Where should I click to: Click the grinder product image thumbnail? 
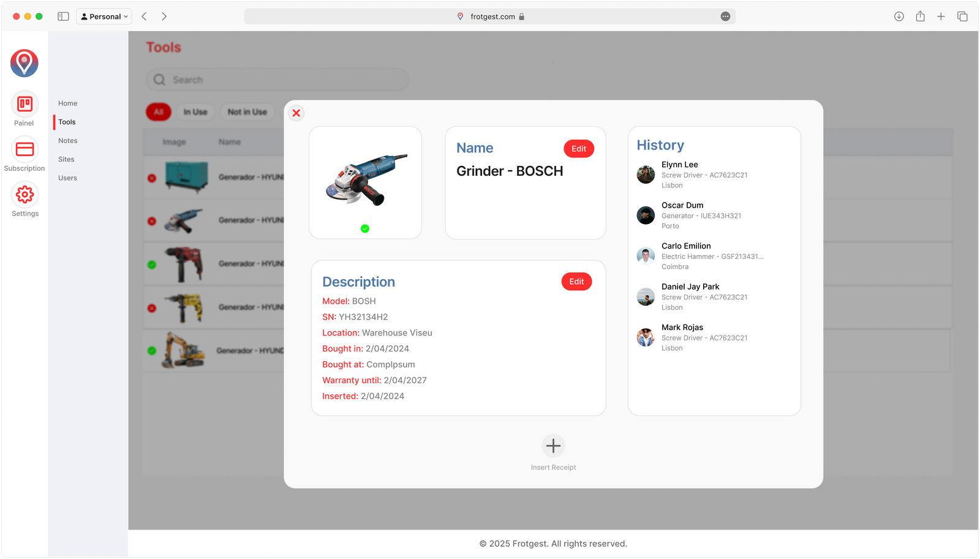pos(366,179)
